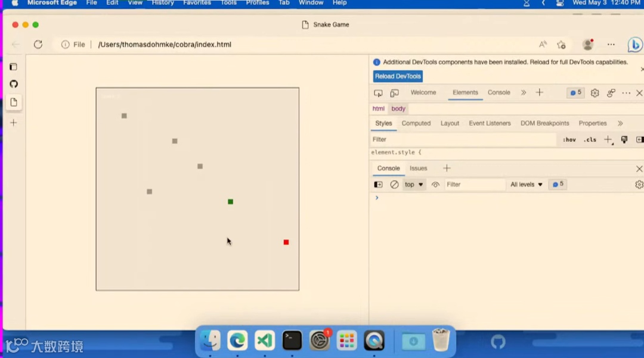Open Edge settings and more menu
This screenshot has width=644, height=358.
(611, 44)
